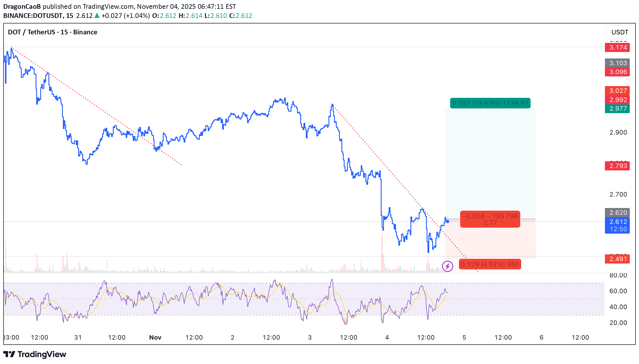Click the TradingView logo

[35, 354]
